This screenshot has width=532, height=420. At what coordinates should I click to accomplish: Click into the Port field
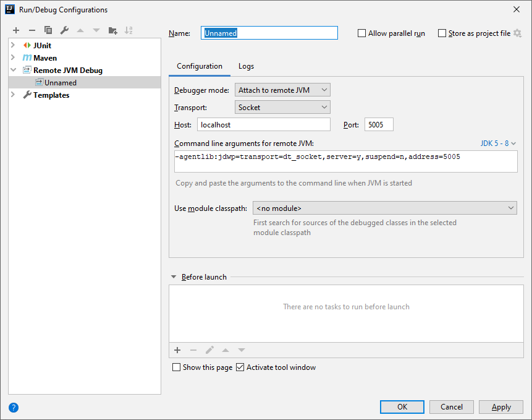click(x=379, y=124)
